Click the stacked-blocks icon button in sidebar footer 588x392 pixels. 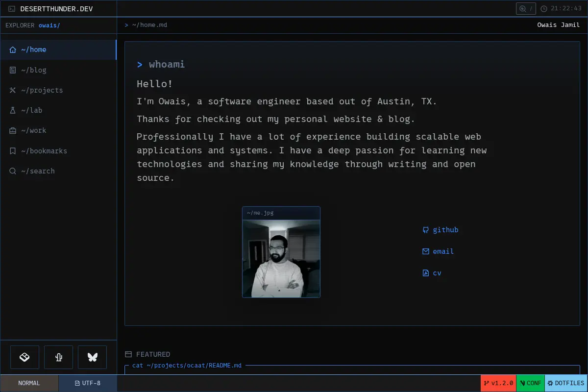tap(24, 357)
